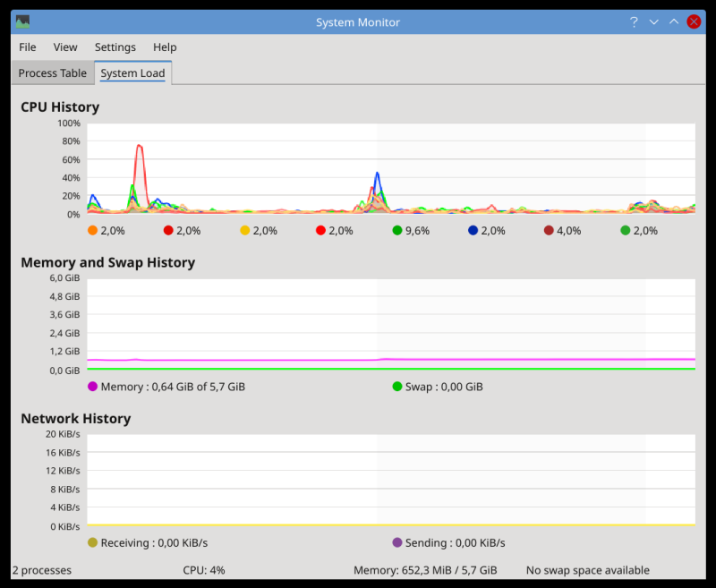Click the purple Sending legend dot

[x=396, y=542]
